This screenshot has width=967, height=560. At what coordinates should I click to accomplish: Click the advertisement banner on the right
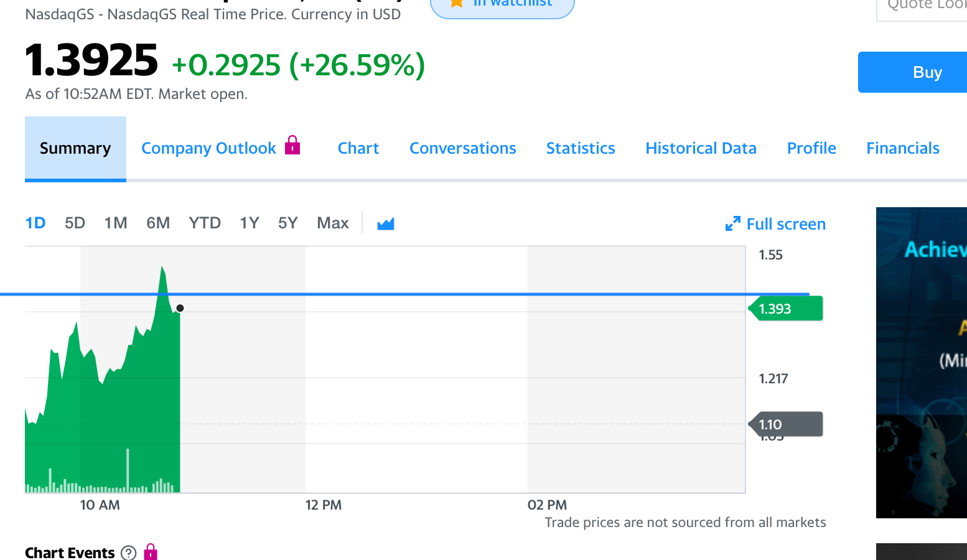[922, 362]
